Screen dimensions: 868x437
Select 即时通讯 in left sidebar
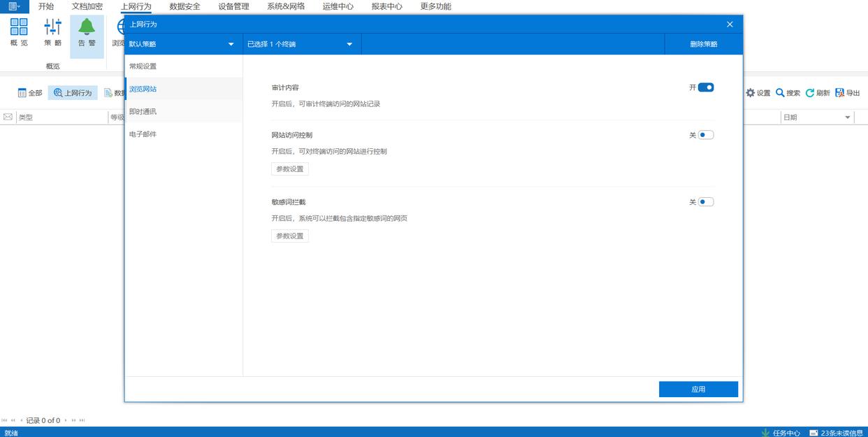143,111
